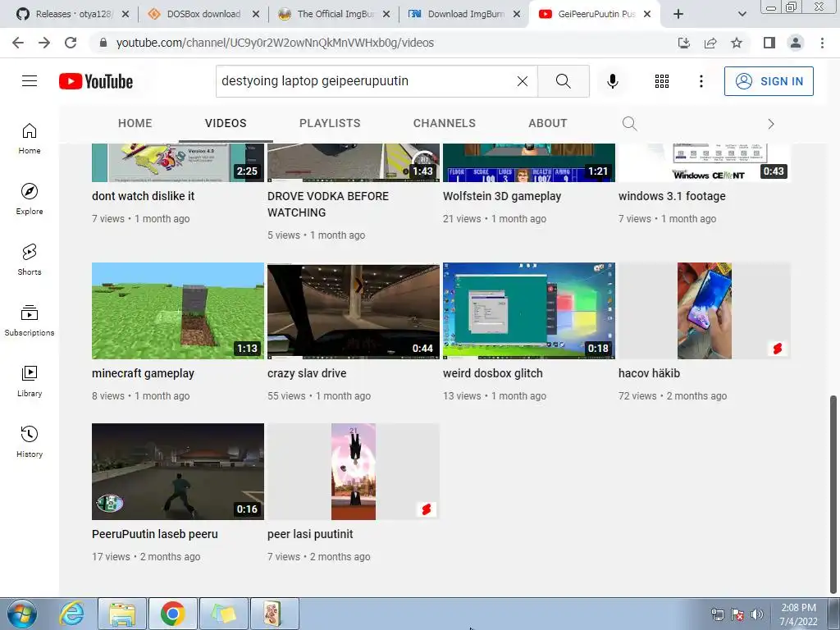The height and width of the screenshot is (630, 840).
Task: Open Chrome's three-dot menu
Action: (822, 43)
